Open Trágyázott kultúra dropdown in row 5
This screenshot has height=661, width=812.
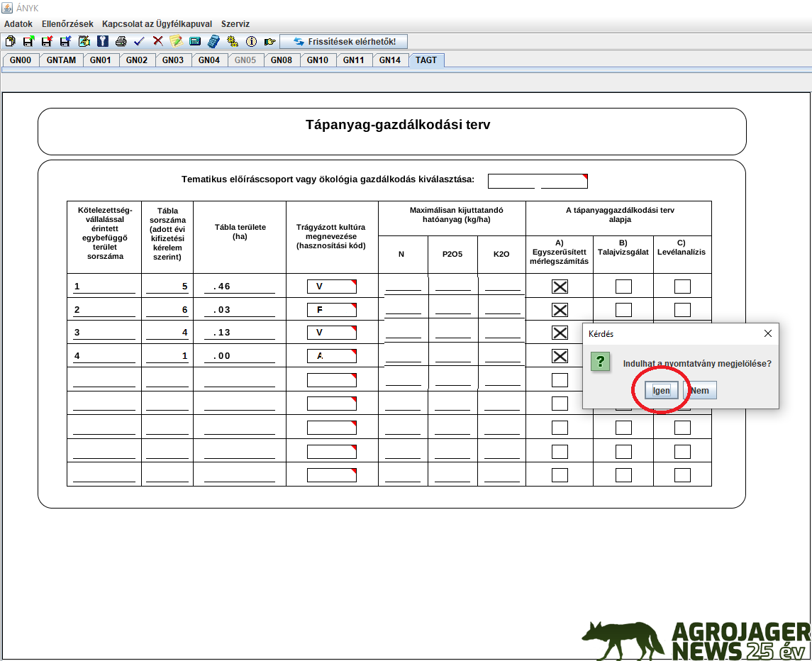(331, 380)
